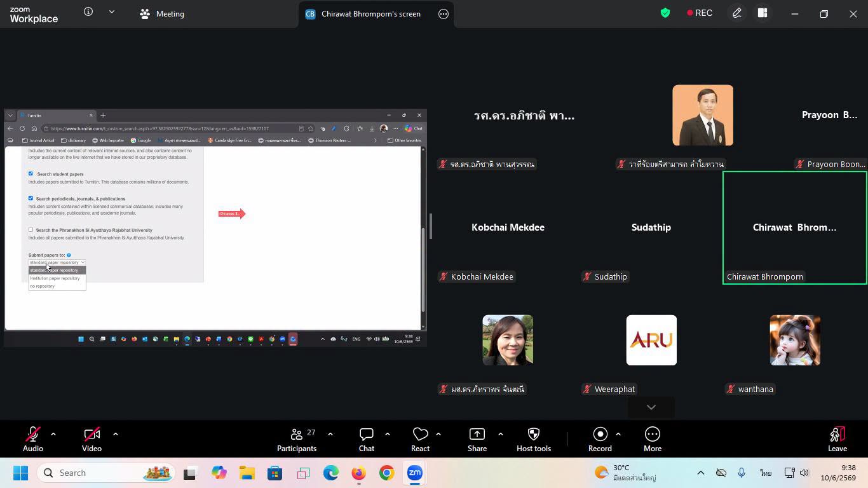Viewport: 868px width, 488px height.
Task: Open Google Chrome from the taskbar
Action: (x=387, y=473)
